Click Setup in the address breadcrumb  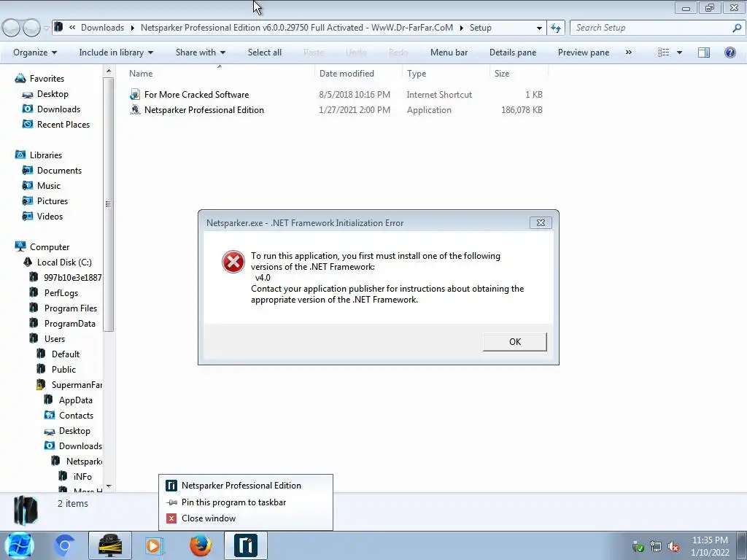coord(480,28)
